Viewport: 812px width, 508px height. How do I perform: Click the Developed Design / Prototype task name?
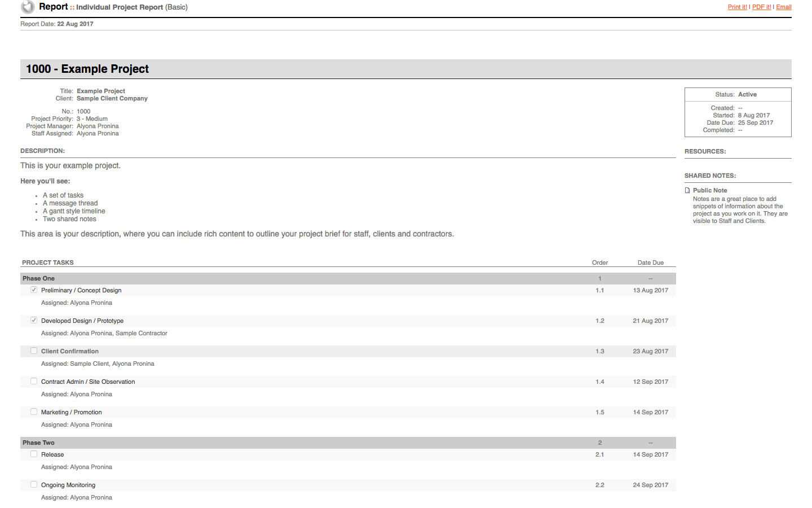coord(82,321)
